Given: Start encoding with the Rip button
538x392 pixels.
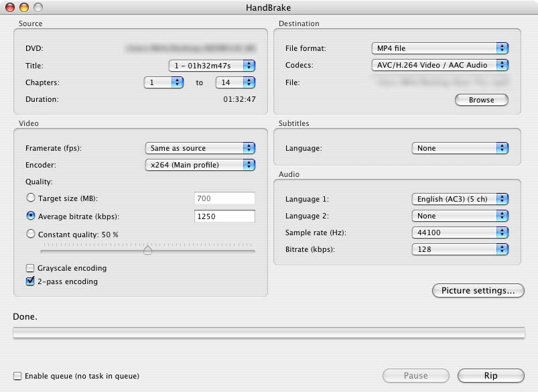Looking at the screenshot, I should click(490, 375).
